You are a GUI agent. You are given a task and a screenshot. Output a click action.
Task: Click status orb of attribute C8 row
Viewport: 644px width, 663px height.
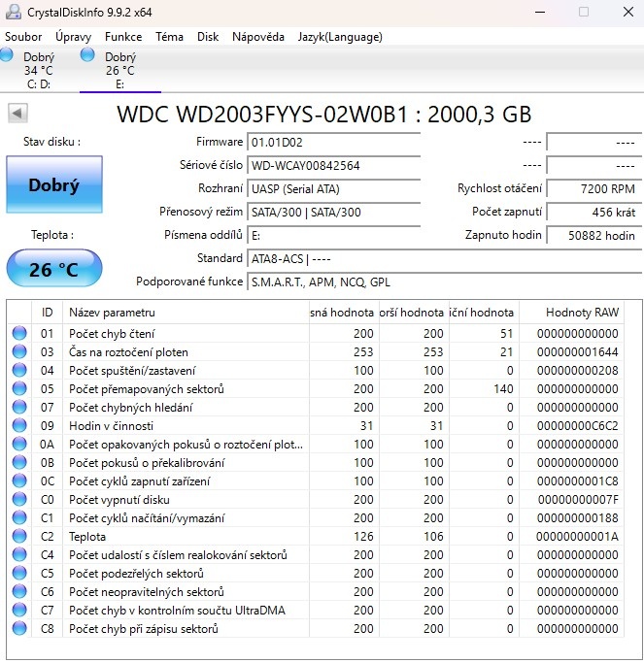pos(19,628)
